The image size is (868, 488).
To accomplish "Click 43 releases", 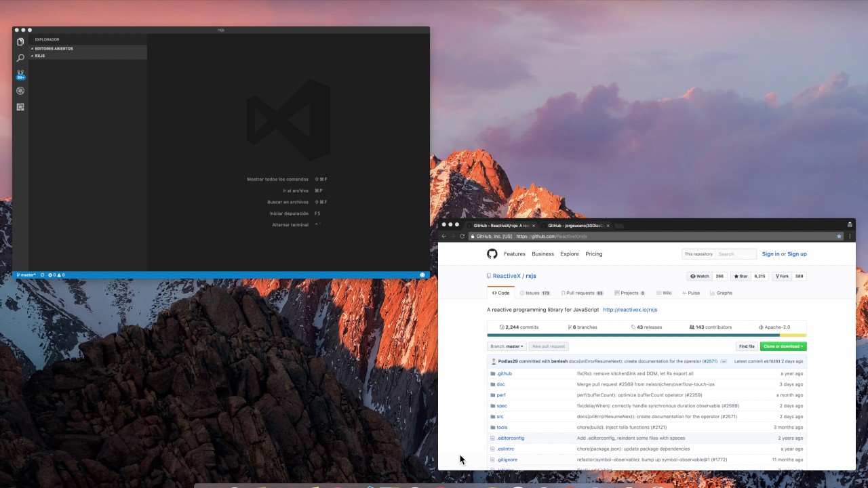I will (x=646, y=327).
